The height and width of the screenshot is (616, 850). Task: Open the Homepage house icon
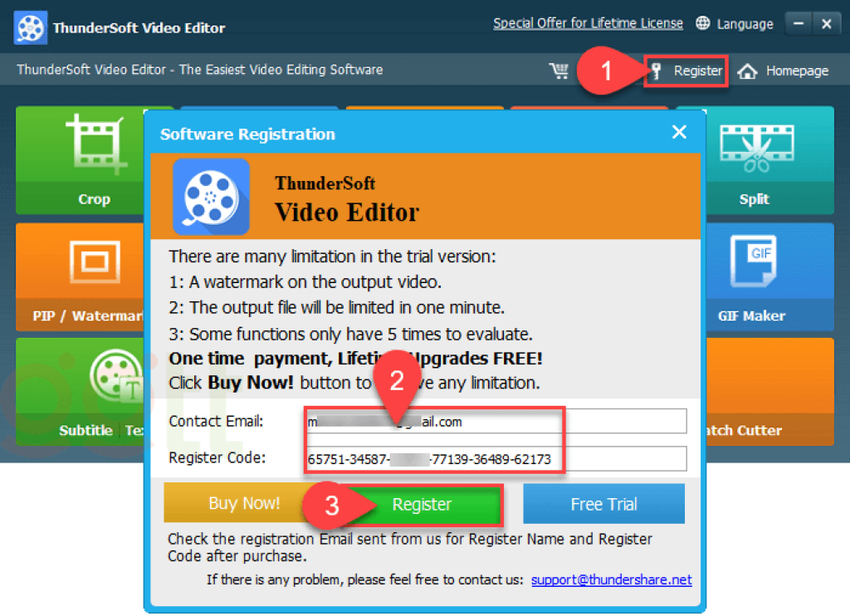pos(747,71)
